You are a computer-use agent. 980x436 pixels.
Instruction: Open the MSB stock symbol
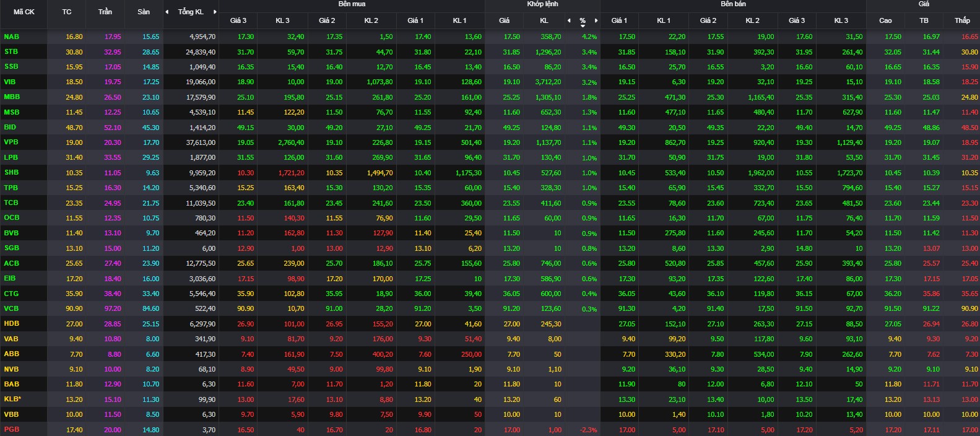pos(12,112)
